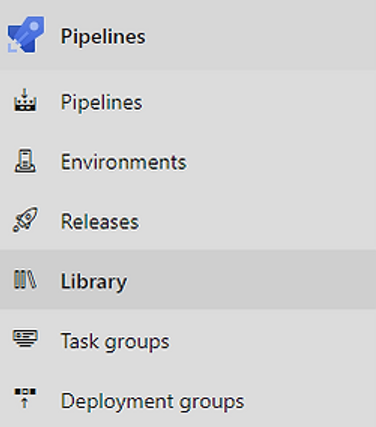Click the Environments server icon

coord(25,161)
